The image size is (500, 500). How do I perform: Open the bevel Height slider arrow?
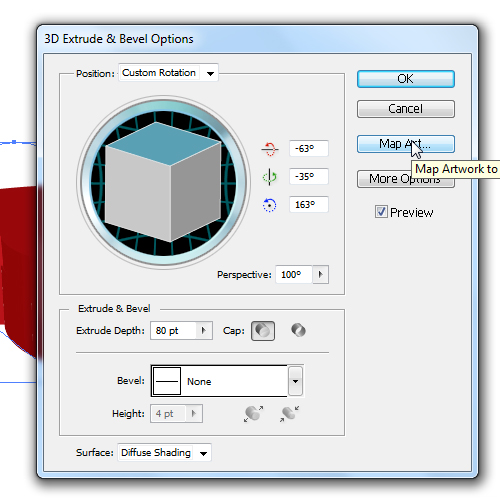click(194, 414)
